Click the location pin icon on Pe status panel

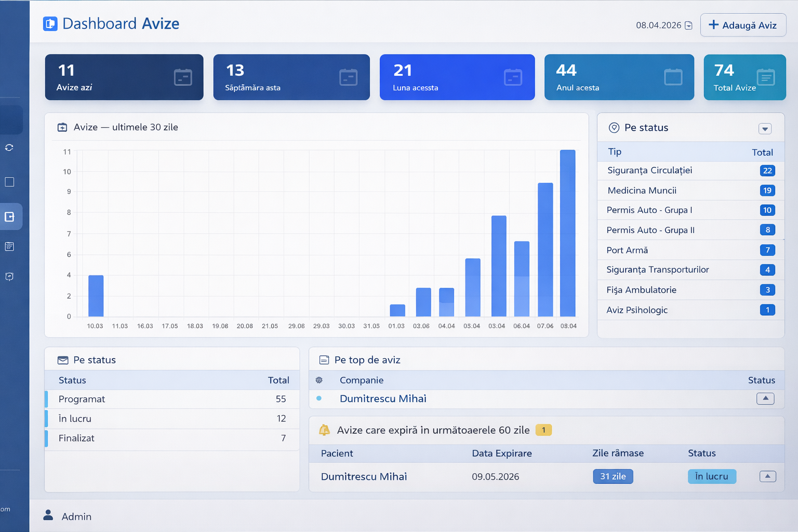click(615, 127)
